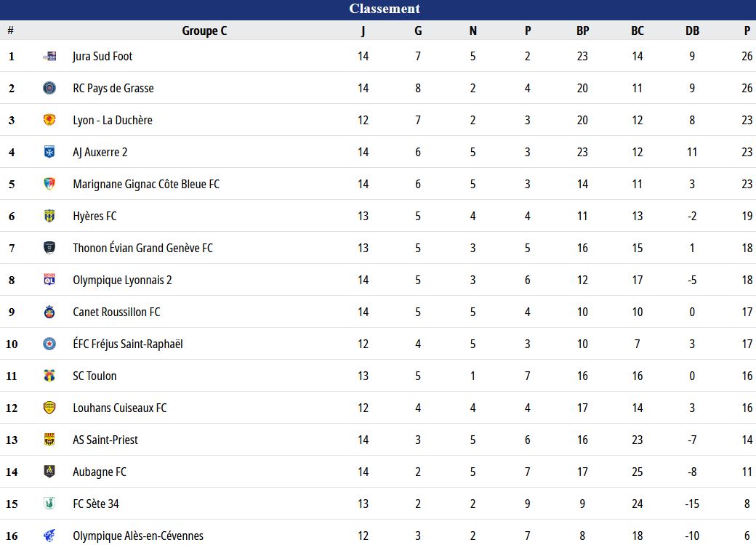The width and height of the screenshot is (756, 545).
Task: Click the Classement title bar
Action: click(378, 9)
